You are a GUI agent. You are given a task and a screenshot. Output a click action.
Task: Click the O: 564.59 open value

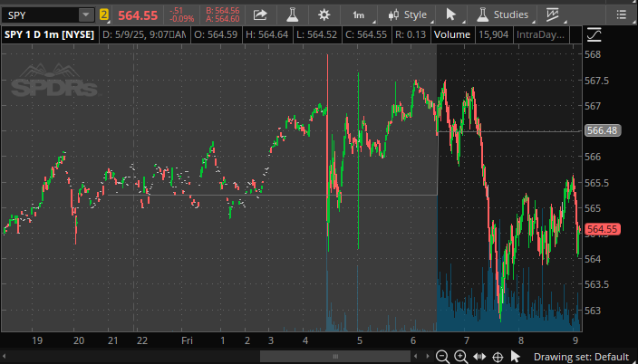coord(216,35)
